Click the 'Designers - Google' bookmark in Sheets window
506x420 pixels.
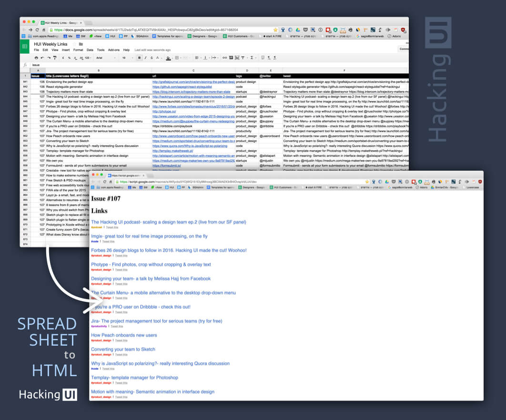(202, 36)
